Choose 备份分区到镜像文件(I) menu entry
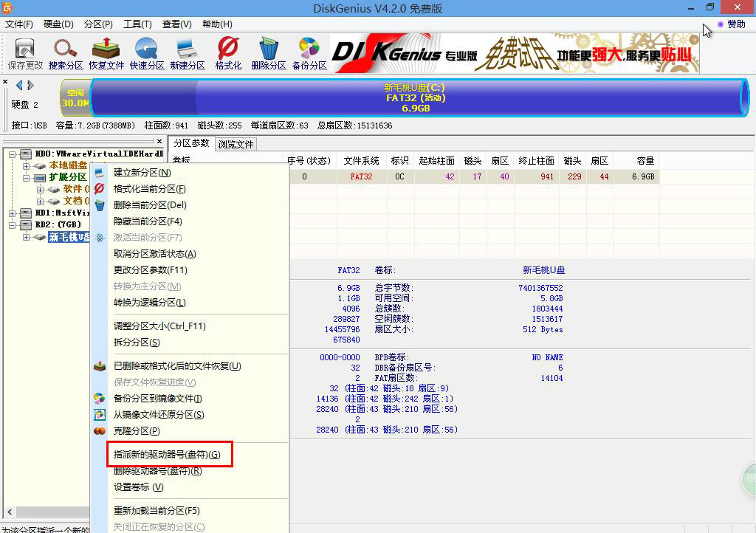Screen dimensions: 756x533 point(158,399)
